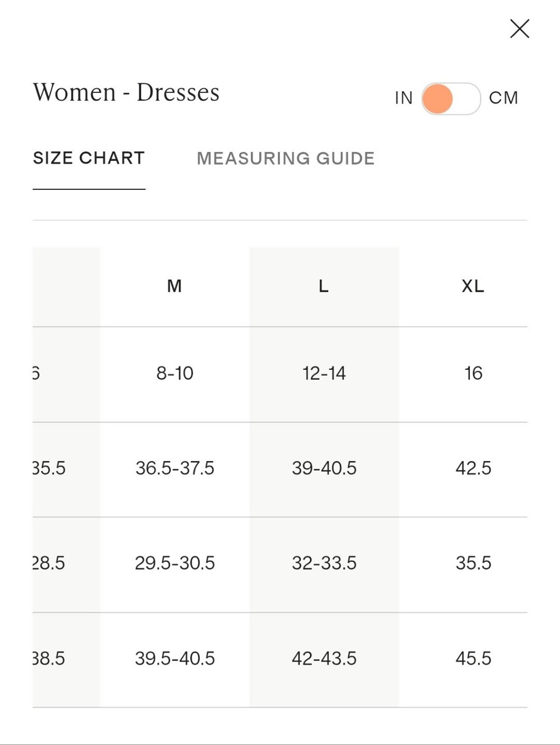Select the 16 numeric size cell
The width and height of the screenshot is (560, 745).
pyautogui.click(x=473, y=373)
